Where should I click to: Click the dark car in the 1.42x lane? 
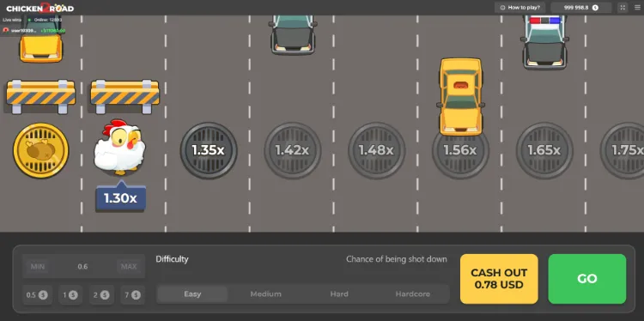coord(293,35)
